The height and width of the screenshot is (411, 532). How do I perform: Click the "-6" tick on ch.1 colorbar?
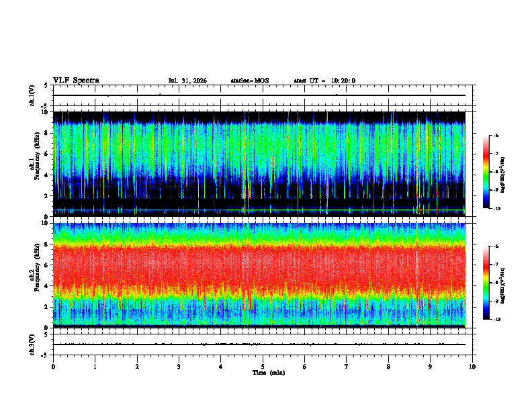coord(496,135)
